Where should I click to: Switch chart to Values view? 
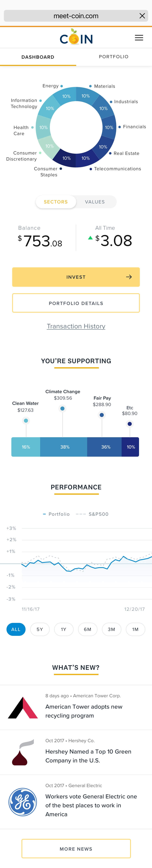coord(95,202)
